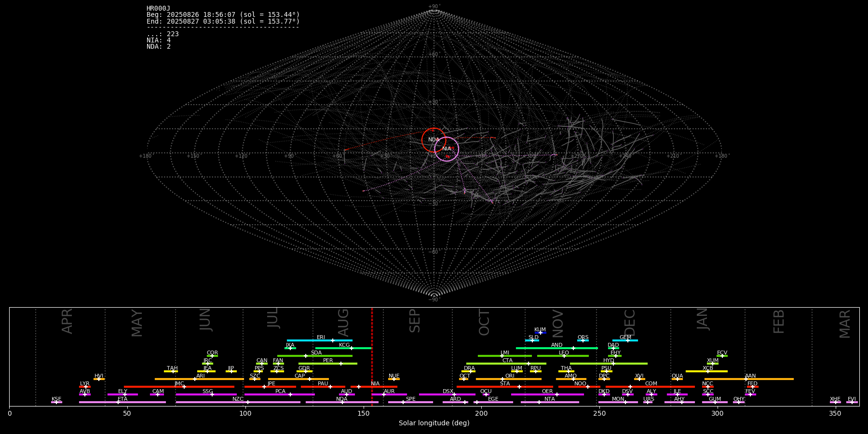
Task: Select the Beg: 20250826 18:56:07 line
Action: 223,15
